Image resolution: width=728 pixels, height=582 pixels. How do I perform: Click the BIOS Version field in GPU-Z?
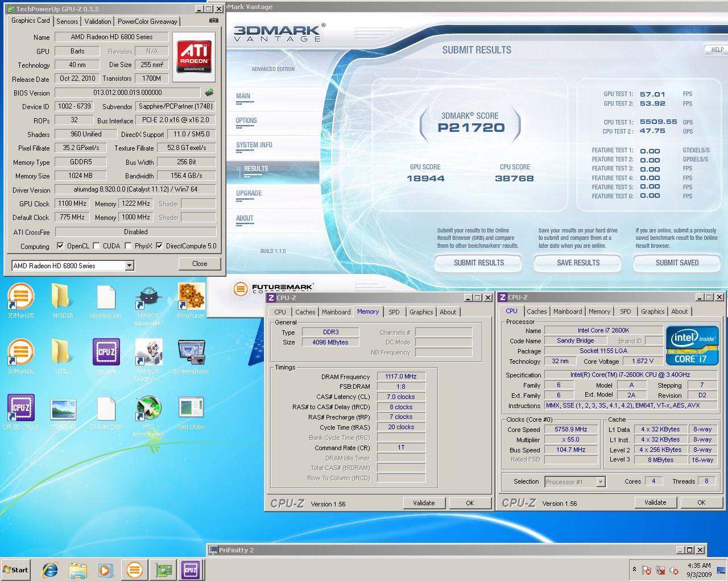pos(127,93)
